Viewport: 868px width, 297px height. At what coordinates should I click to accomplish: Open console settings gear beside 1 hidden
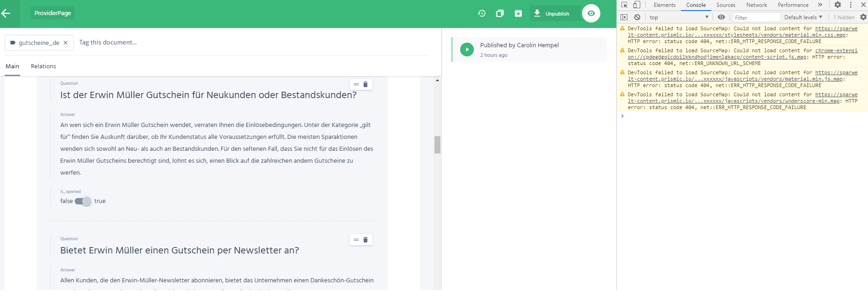click(863, 17)
